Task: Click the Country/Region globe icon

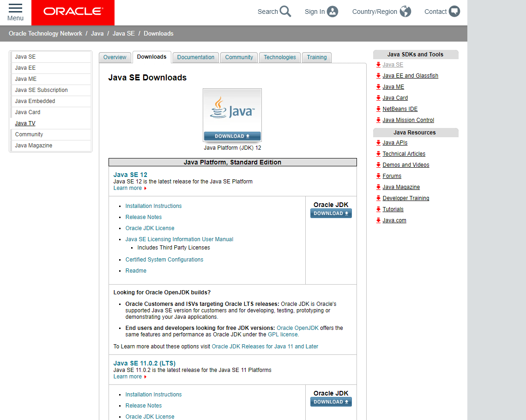Action: pyautogui.click(x=405, y=12)
